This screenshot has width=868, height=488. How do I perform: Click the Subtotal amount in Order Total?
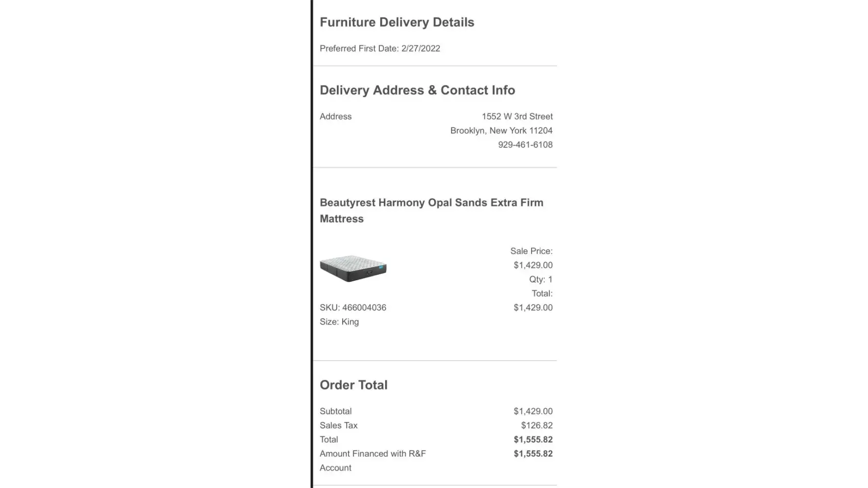click(x=533, y=411)
